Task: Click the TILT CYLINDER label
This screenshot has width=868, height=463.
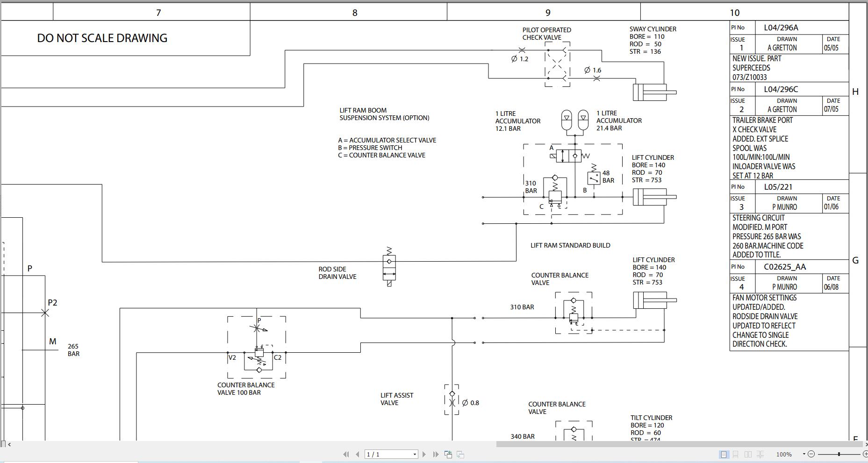Action: point(651,418)
